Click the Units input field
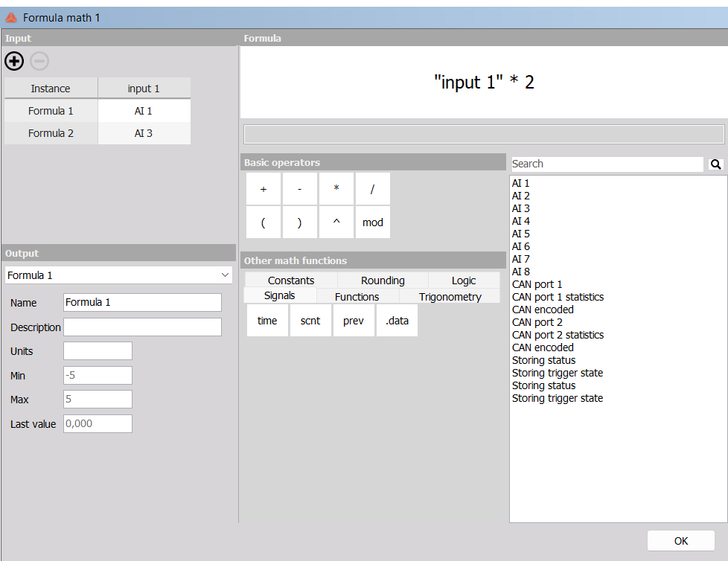 tap(98, 350)
